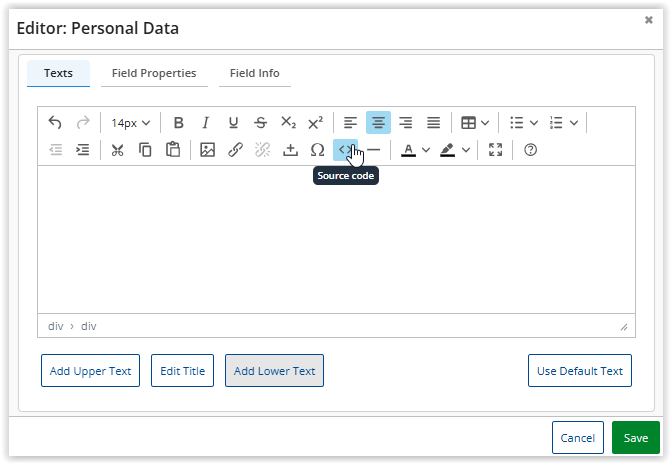The image size is (671, 464).
Task: Open the special character Omega icon
Action: 318,150
